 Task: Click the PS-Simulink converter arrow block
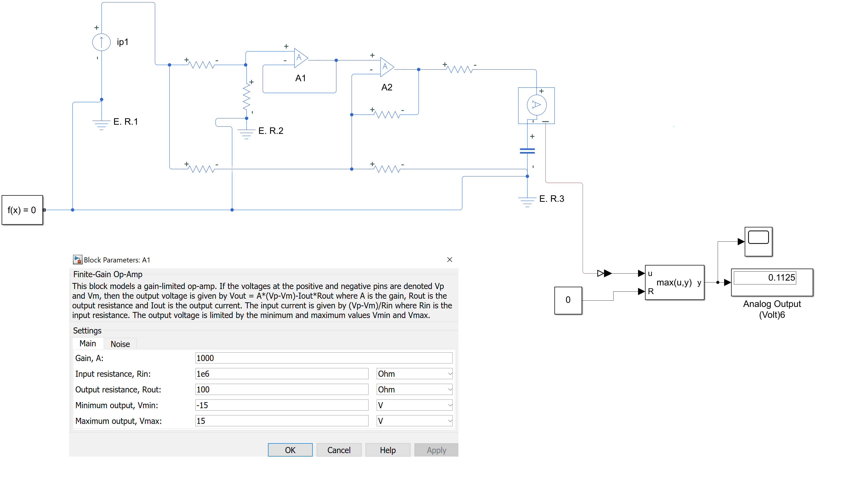pyautogui.click(x=604, y=273)
